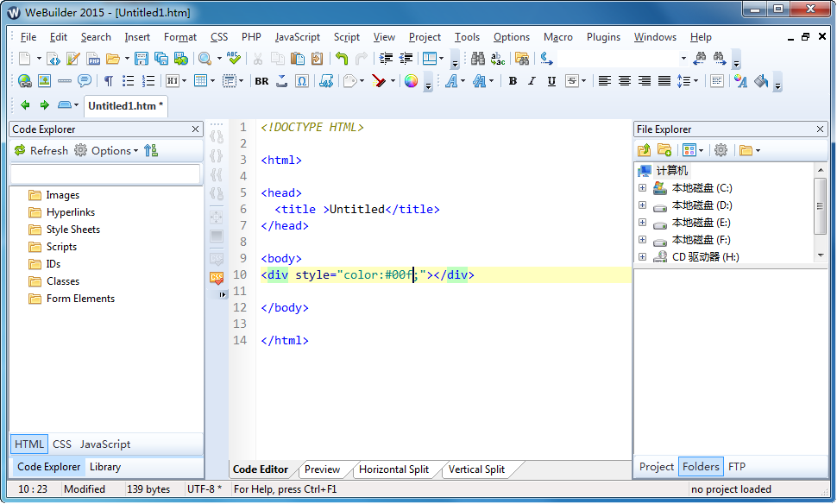Run the spell check ABC icon
This screenshot has width=837, height=504.
(234, 59)
